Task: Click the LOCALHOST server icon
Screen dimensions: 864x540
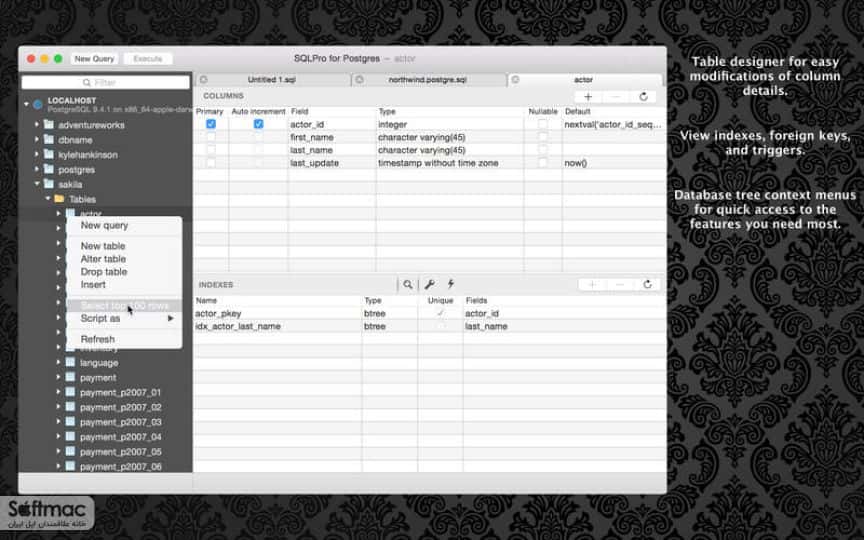Action: pos(37,104)
